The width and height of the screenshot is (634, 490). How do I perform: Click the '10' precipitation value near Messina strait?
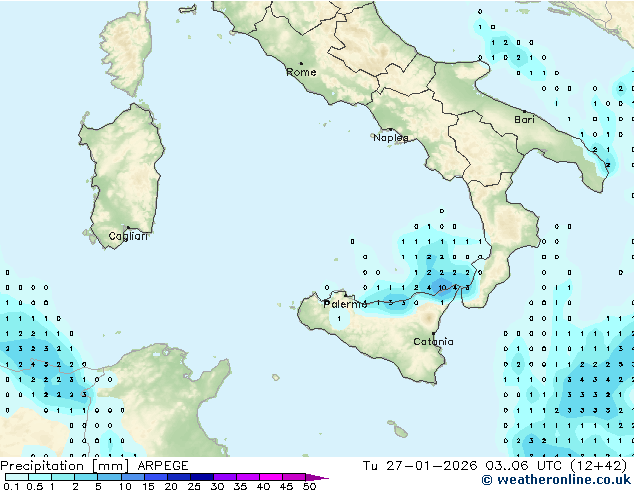pyautogui.click(x=442, y=288)
